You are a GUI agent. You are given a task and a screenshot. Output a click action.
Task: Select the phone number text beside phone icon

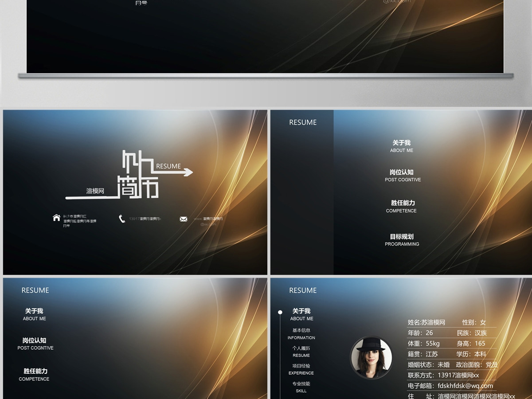coord(145,219)
